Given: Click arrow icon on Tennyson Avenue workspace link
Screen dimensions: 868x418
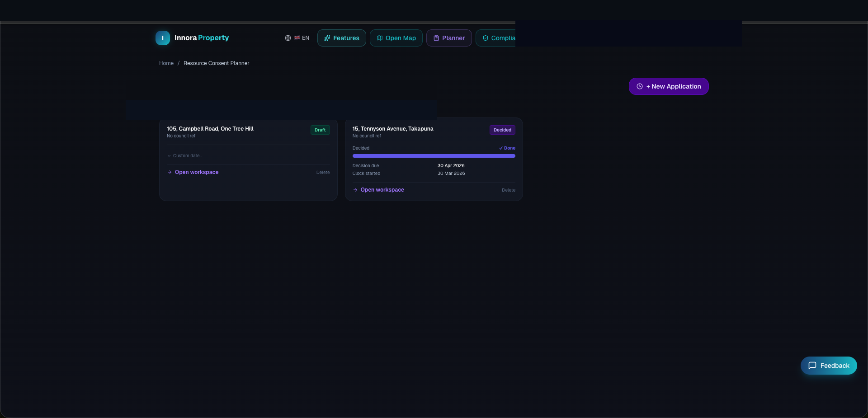Looking at the screenshot, I should 355,190.
